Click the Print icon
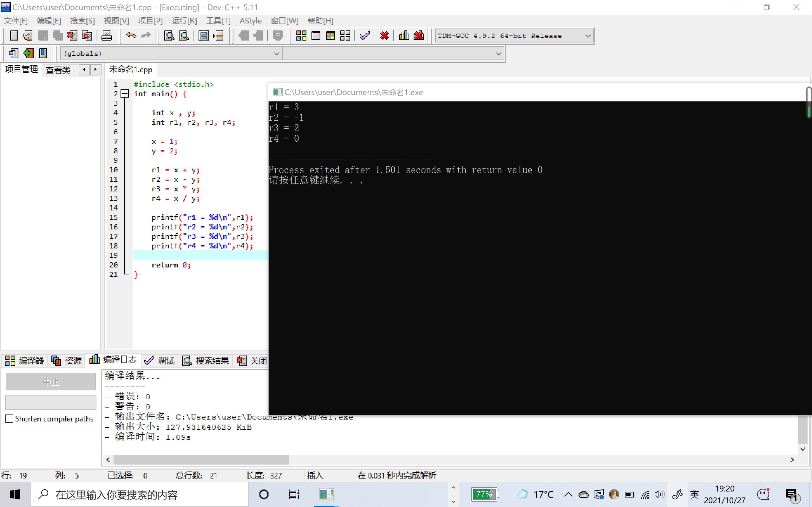The image size is (812, 507). tap(106, 35)
